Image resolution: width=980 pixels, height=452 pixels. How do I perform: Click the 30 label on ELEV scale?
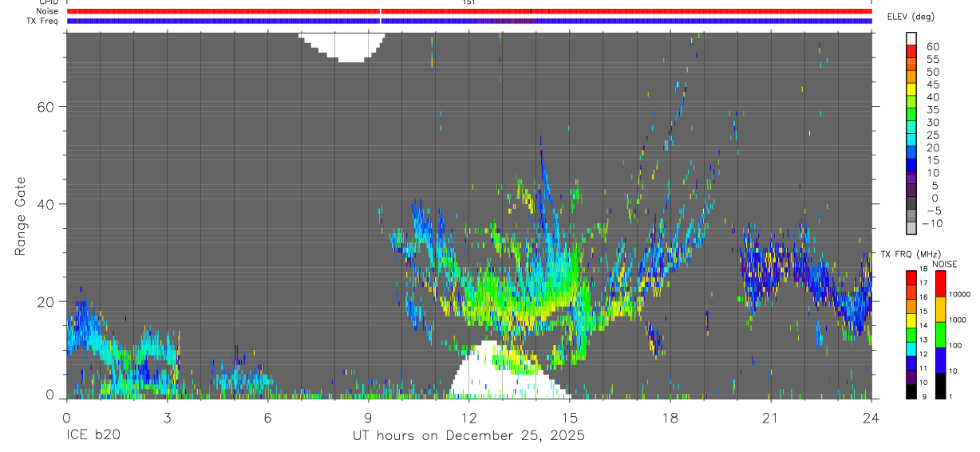point(932,123)
